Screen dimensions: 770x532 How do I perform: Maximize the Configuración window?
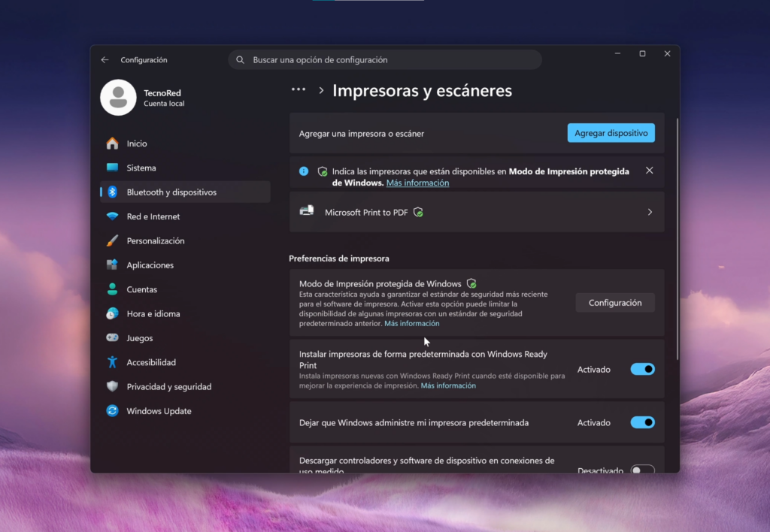point(642,53)
